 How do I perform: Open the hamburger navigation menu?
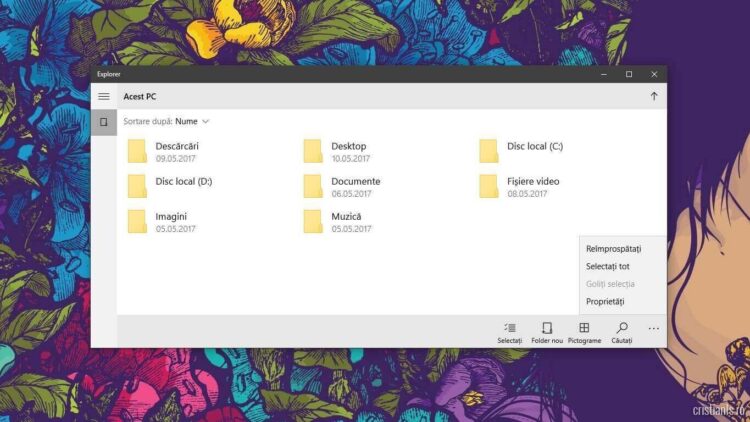pyautogui.click(x=103, y=96)
